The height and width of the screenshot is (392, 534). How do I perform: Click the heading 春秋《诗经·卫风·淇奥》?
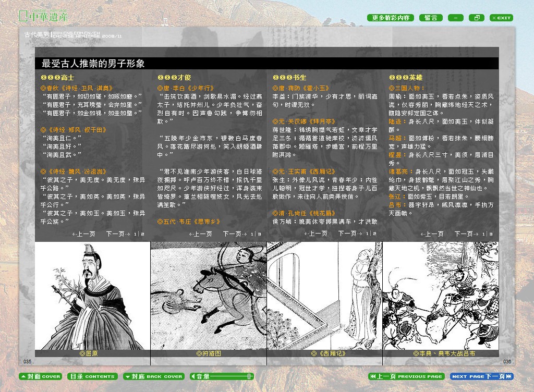coord(77,88)
